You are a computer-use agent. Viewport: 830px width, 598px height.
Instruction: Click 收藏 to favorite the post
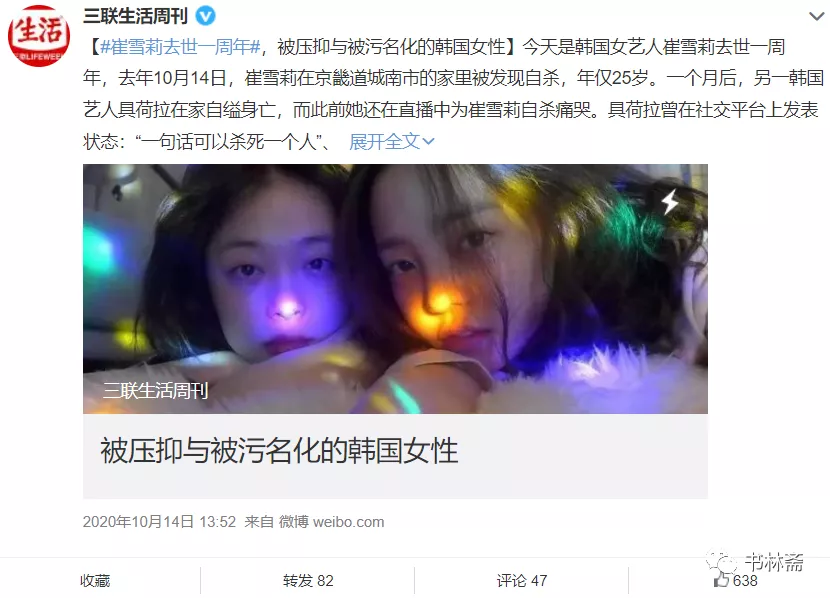pos(95,581)
